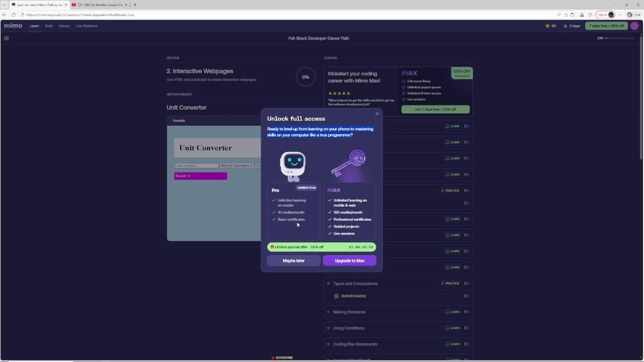Click the mimo icon on the SUPERCHARGE row

(466, 296)
